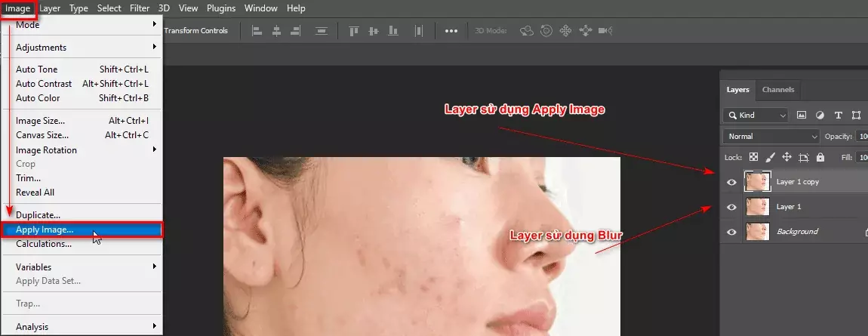
Task: Click the align bottom edges icon
Action: click(x=393, y=31)
